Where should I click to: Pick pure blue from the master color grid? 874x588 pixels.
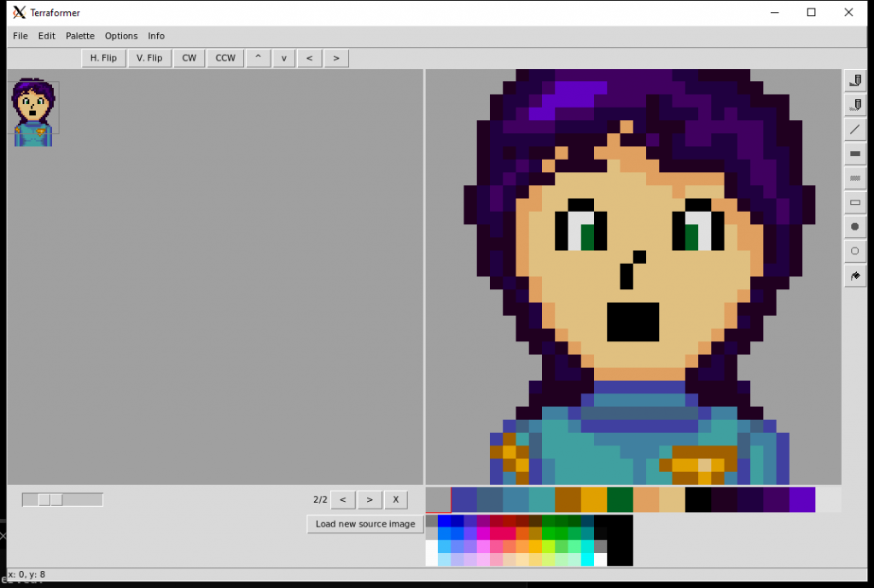click(x=445, y=521)
